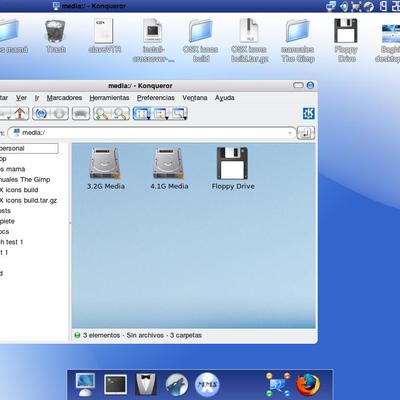Open the Herramientas menu
400x400 pixels.
pos(109,98)
